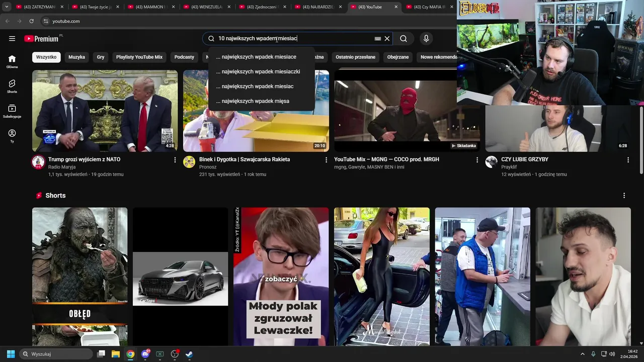Open the volume control in system tray
The width and height of the screenshot is (644, 362).
pyautogui.click(x=612, y=354)
